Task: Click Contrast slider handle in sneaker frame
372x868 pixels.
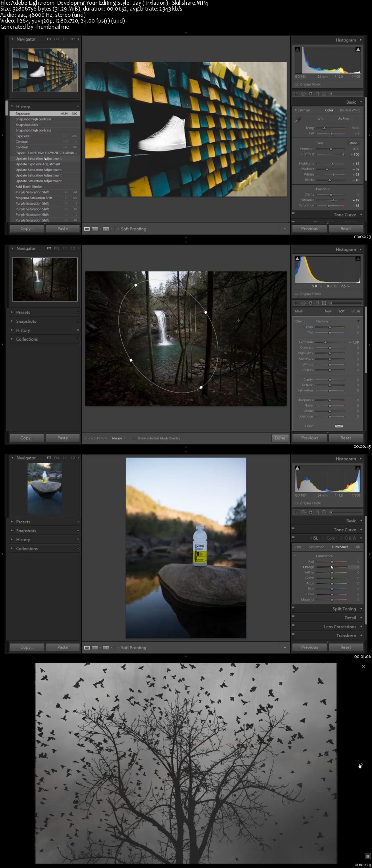Action: pyautogui.click(x=343, y=154)
